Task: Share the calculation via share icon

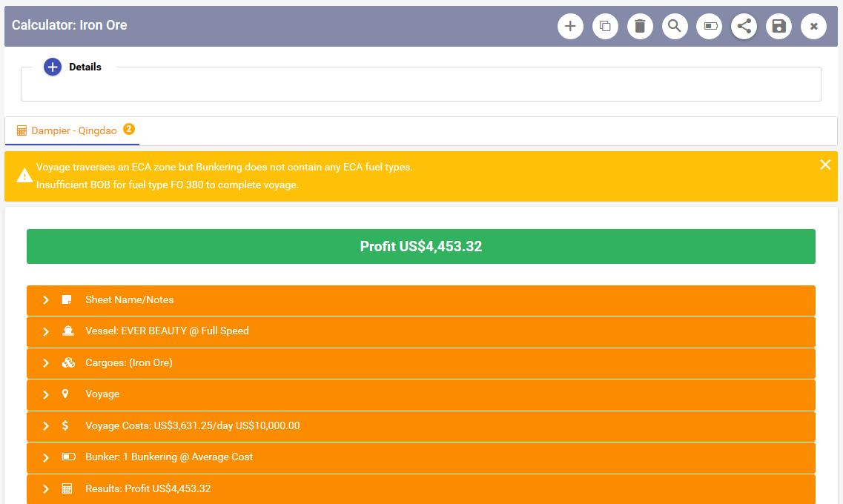Action: click(744, 27)
